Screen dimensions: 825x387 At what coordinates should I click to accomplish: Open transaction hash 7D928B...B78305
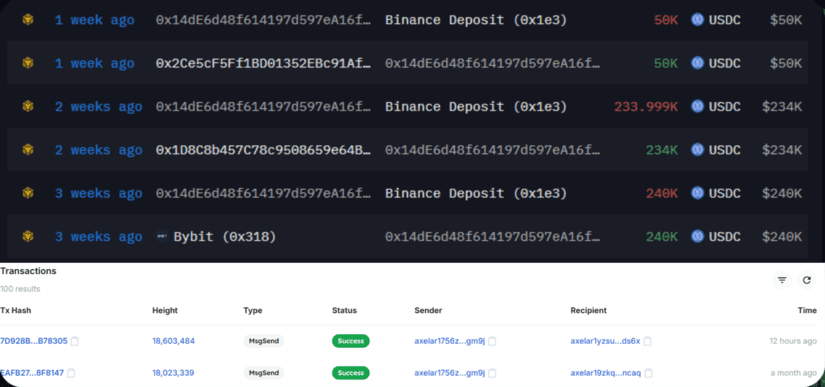coord(34,341)
